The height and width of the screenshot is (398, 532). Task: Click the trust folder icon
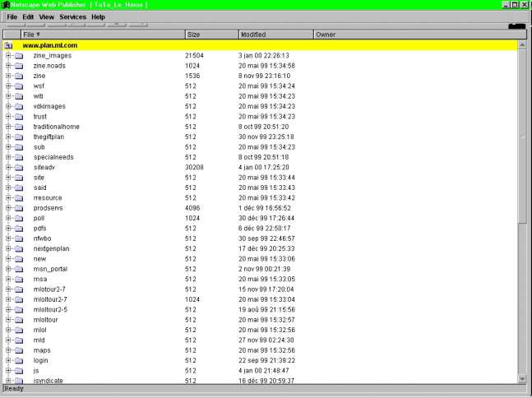19,117
